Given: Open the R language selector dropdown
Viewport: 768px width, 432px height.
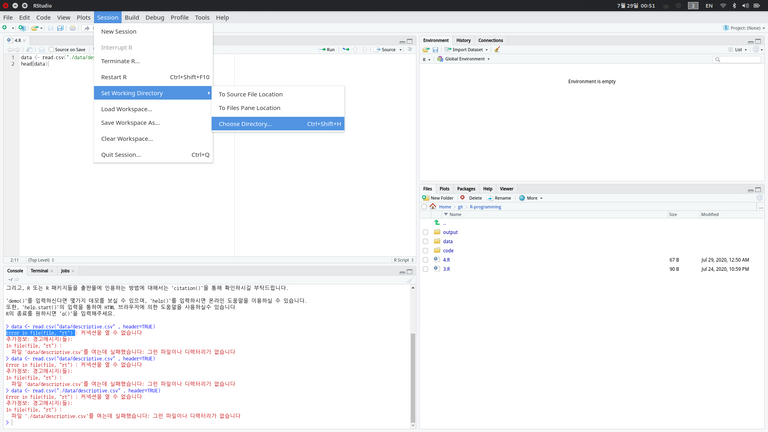Looking at the screenshot, I should pos(427,59).
